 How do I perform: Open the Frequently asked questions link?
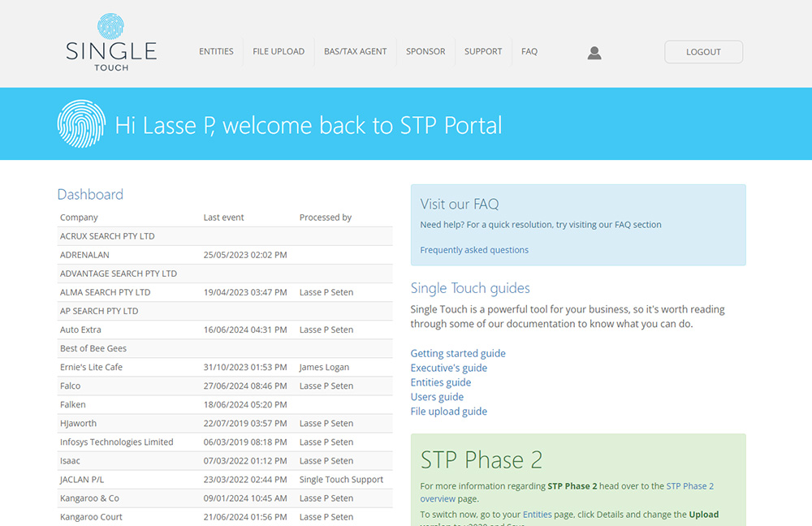tap(474, 250)
